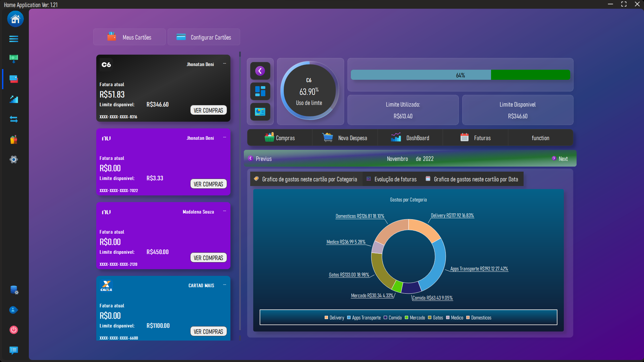644x362 pixels.
Task: Click the Novembro de 2022 month label
Action: pyautogui.click(x=410, y=159)
